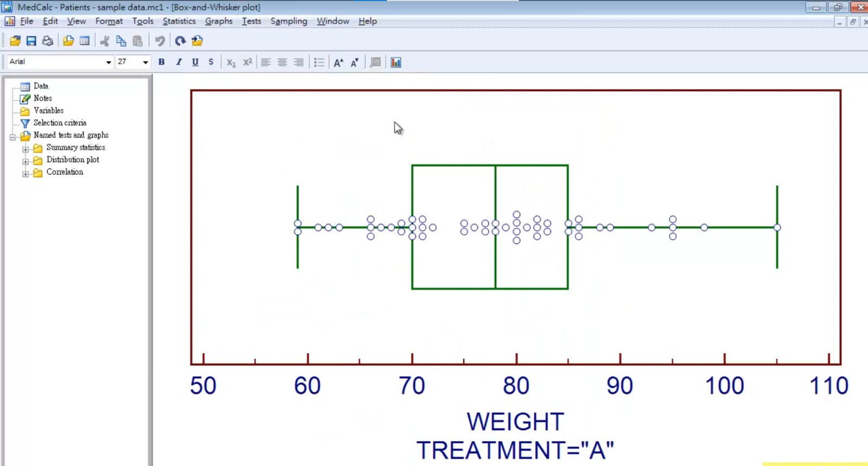
Task: Click the yellow folder icon beside the printer
Action: click(x=68, y=41)
